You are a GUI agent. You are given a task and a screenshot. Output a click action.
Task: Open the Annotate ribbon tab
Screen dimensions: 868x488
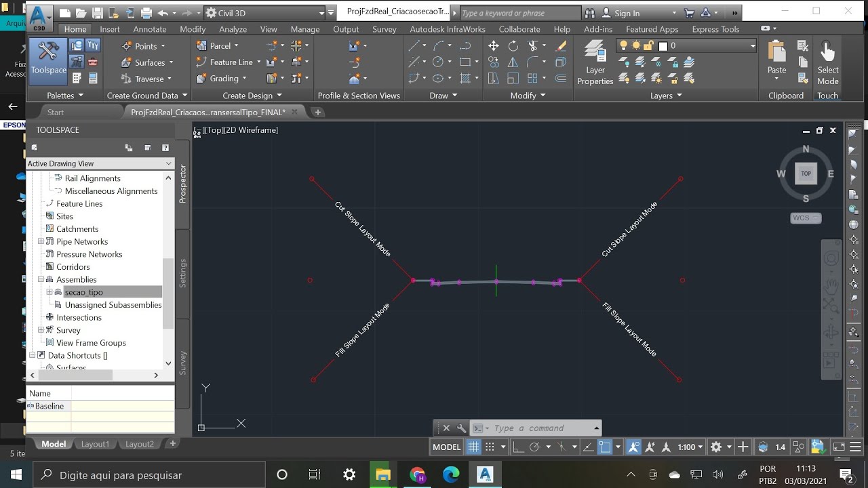pos(150,29)
